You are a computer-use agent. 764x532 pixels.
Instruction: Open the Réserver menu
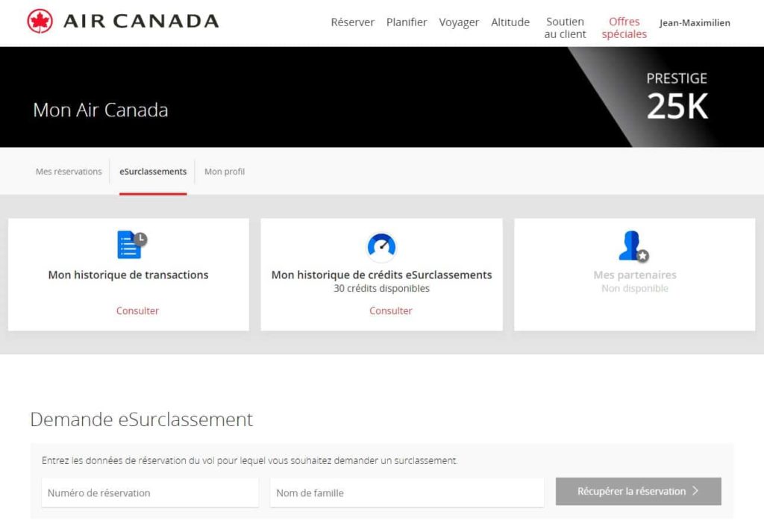[x=351, y=22]
